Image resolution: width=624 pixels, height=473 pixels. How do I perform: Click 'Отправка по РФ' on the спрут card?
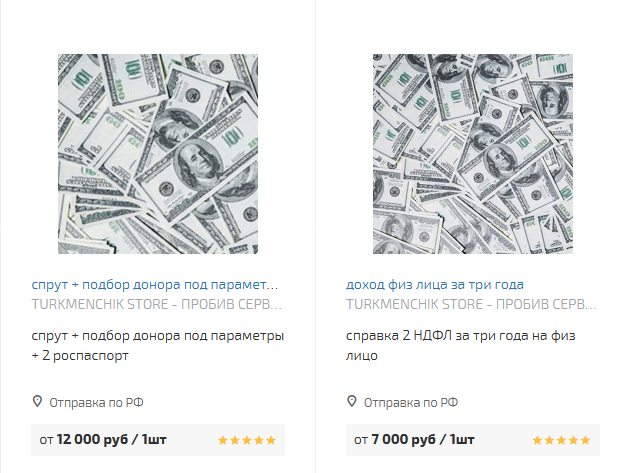(x=96, y=403)
